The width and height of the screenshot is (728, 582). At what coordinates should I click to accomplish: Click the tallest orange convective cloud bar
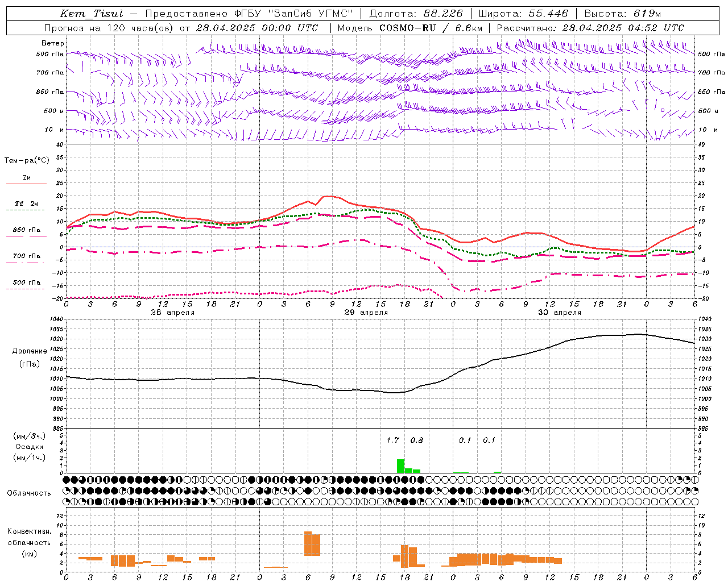308,543
